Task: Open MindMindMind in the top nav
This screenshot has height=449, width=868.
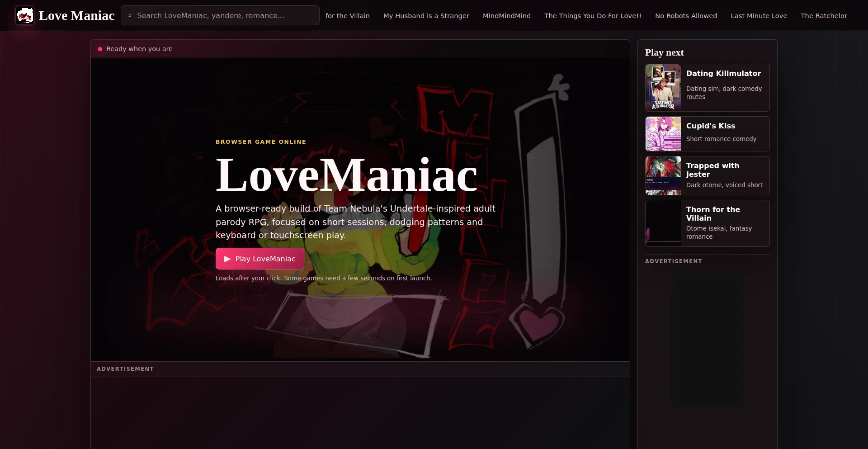Action: click(506, 16)
